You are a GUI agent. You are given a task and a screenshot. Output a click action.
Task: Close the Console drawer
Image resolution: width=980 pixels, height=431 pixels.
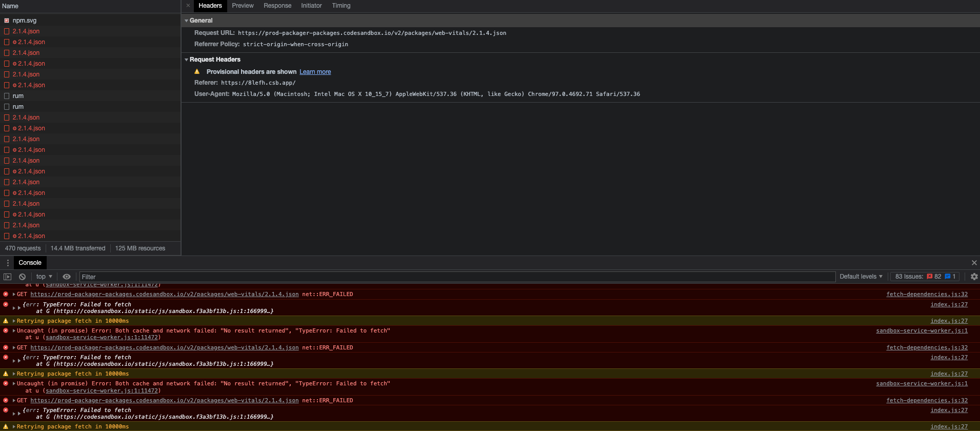tap(974, 263)
